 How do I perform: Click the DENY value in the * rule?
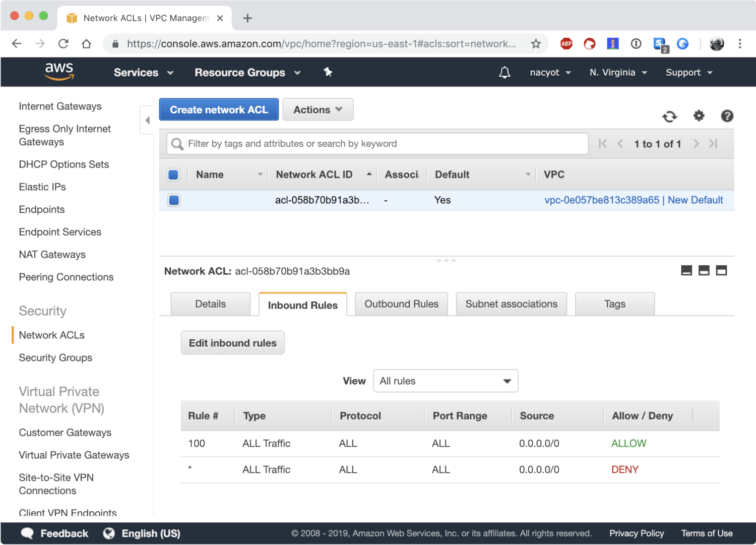(x=625, y=470)
